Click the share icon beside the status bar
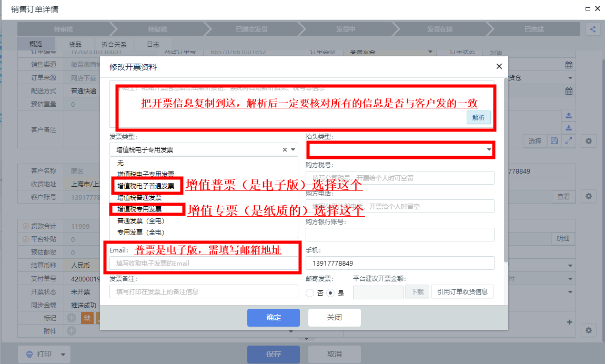This screenshot has width=605, height=364. tap(593, 29)
